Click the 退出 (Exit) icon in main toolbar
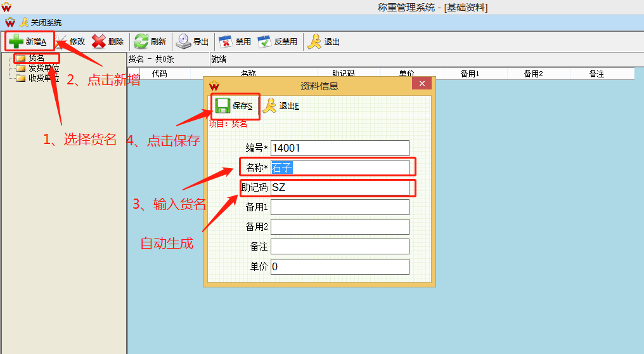Viewport: 644px width, 354px height. [x=315, y=42]
